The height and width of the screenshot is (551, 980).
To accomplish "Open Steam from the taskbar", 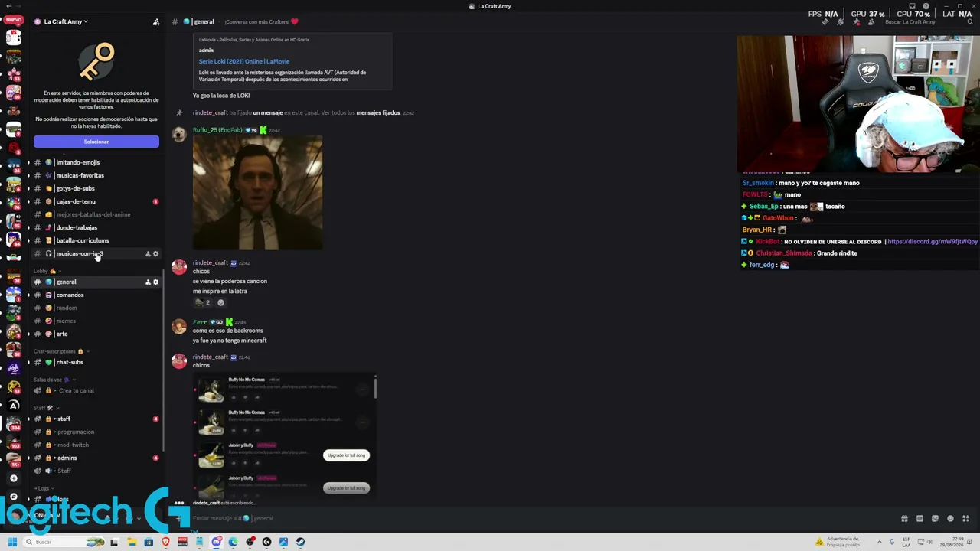I will 300,542.
